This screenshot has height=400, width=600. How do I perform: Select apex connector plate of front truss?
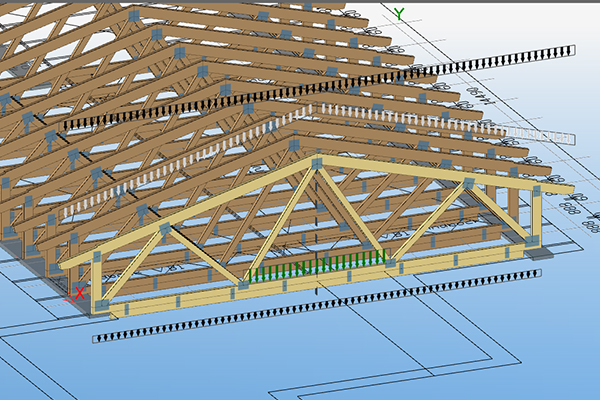click(317, 163)
